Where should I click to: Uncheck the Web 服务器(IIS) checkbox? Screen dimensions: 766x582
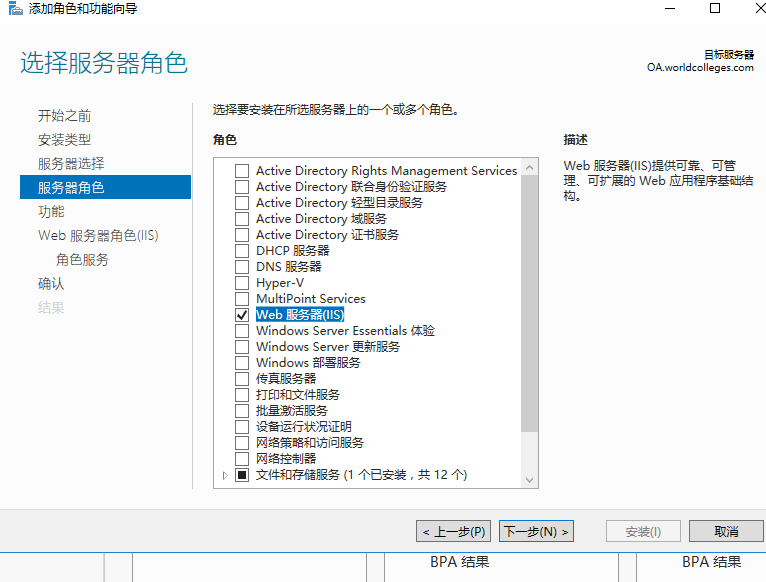[x=242, y=315]
